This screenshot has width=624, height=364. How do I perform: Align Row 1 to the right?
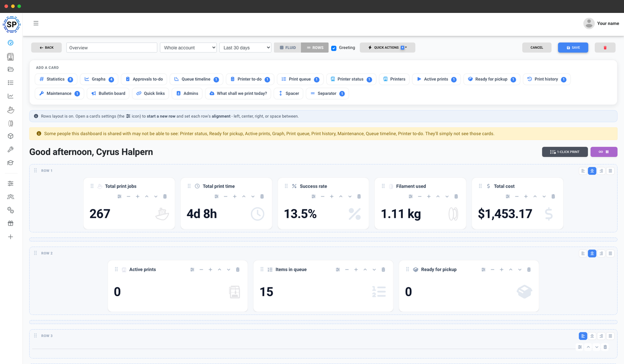tap(601, 171)
